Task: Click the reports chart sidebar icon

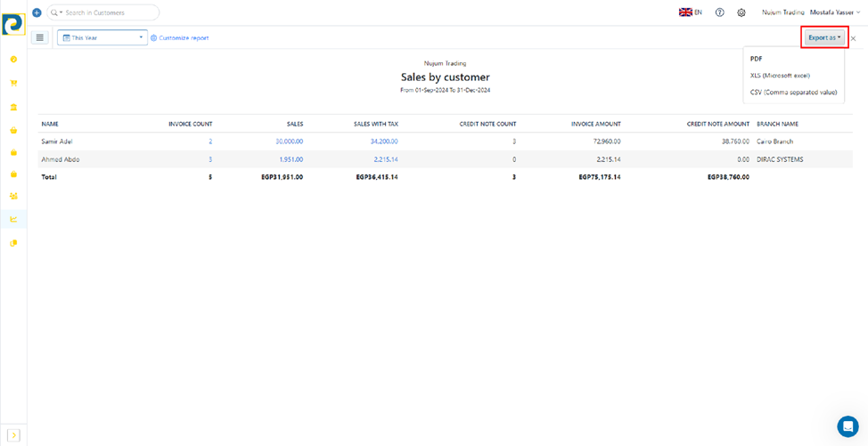Action: click(x=13, y=219)
